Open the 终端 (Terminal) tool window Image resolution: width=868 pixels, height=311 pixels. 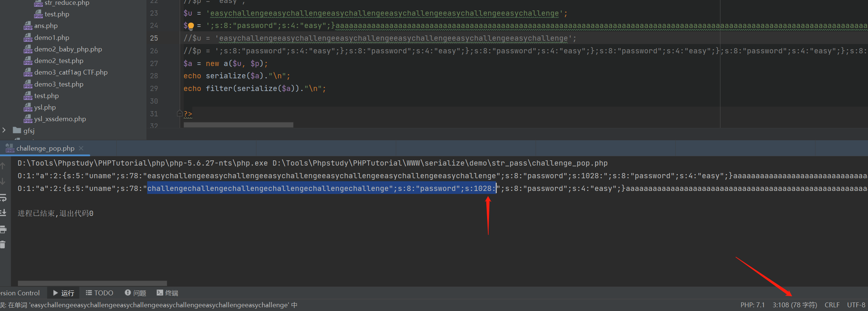click(167, 293)
